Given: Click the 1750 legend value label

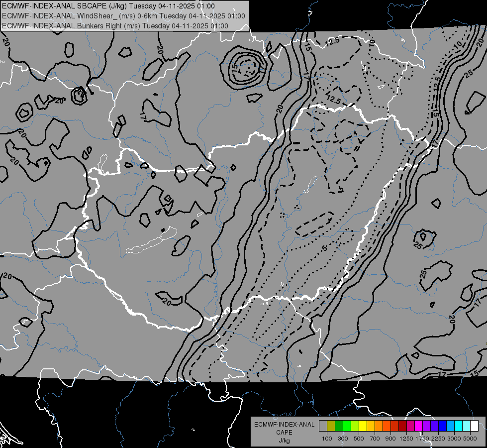Looking at the screenshot, I should (x=422, y=439).
